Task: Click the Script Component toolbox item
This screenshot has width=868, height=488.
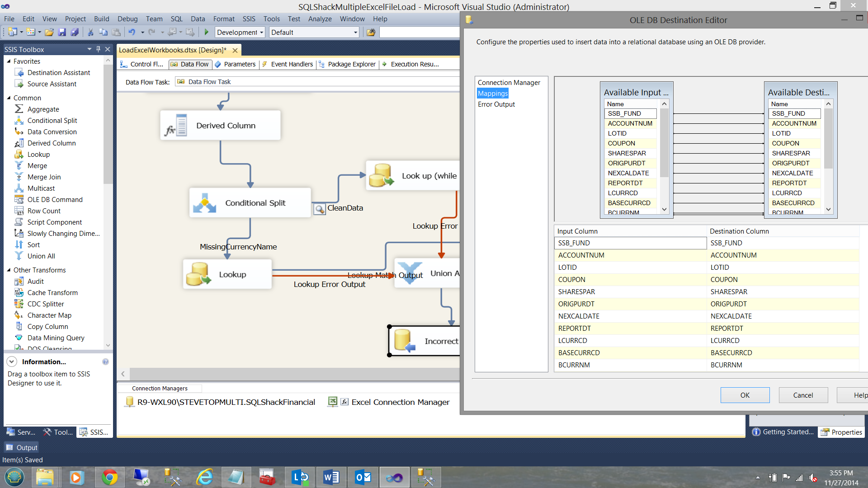Action: tap(54, 222)
